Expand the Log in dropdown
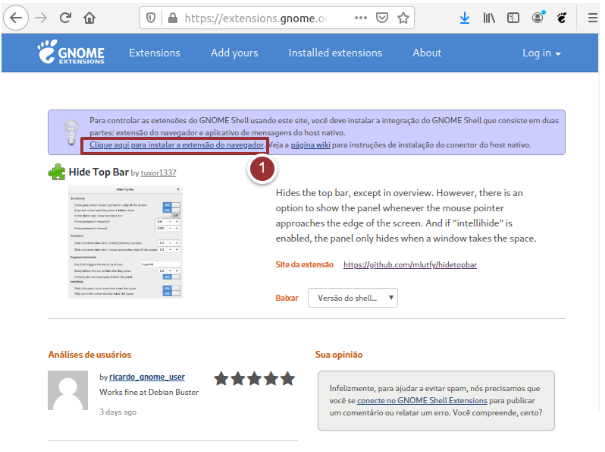605x452 pixels. (541, 53)
